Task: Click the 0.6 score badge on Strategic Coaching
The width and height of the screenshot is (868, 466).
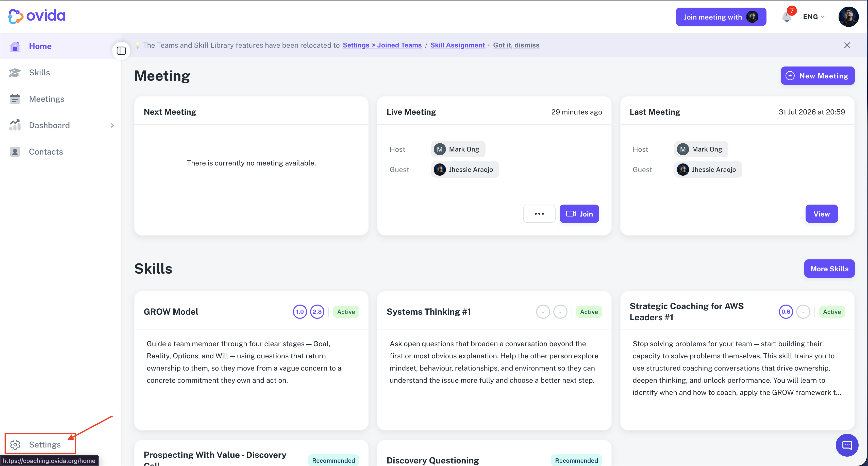Action: coord(786,312)
